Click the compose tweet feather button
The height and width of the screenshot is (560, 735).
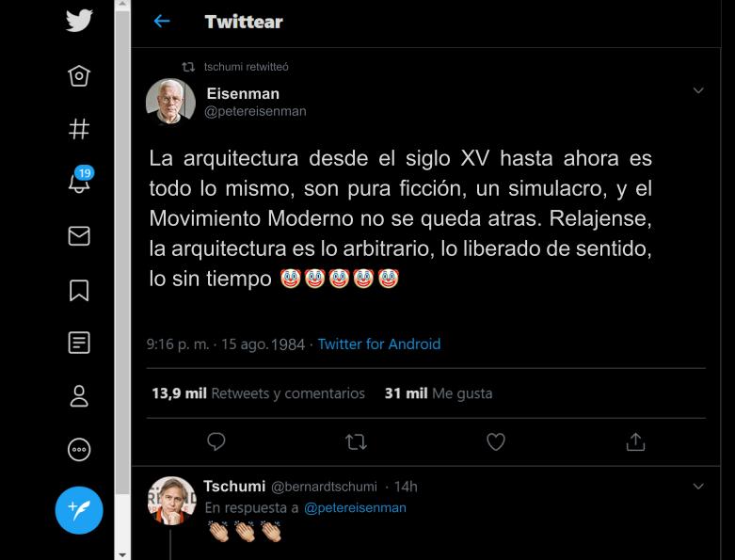[x=79, y=510]
